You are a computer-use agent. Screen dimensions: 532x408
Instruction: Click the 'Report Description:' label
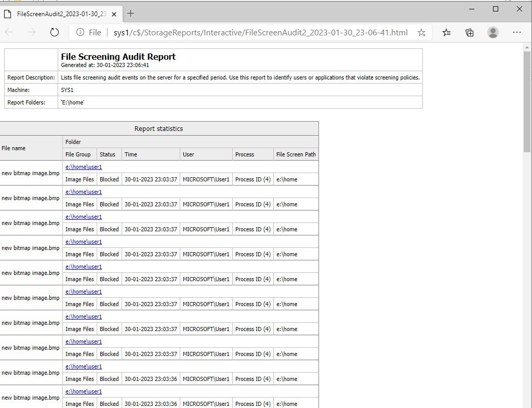(x=31, y=77)
